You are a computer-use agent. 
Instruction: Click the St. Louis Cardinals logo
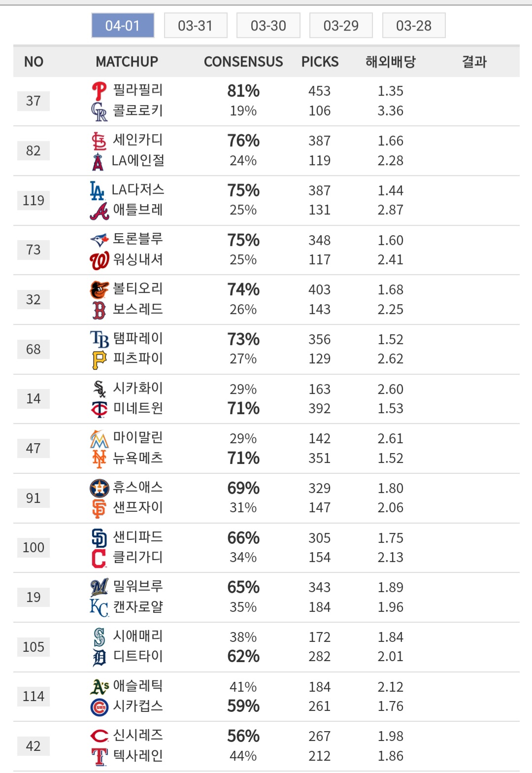pos(99,141)
